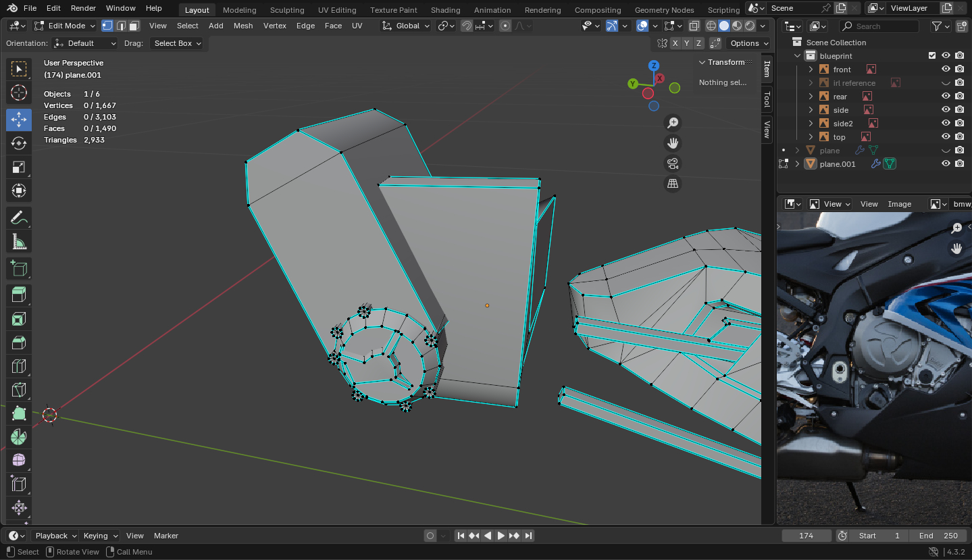Select the Measure tool

[x=19, y=241]
